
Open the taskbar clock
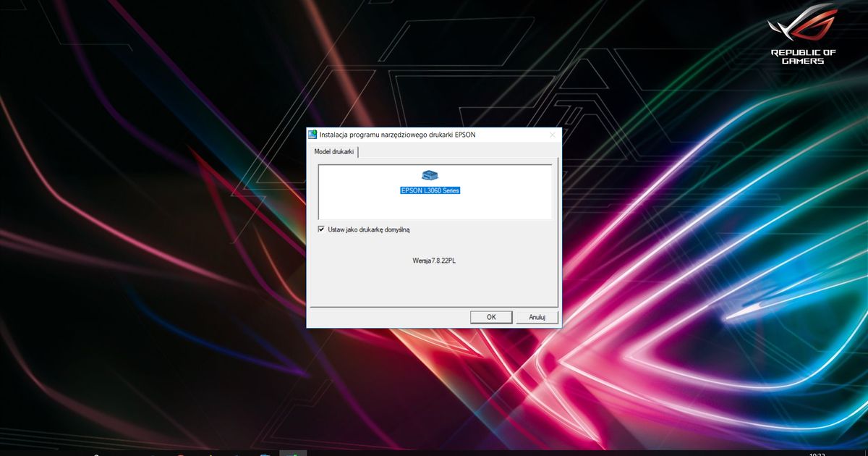pyautogui.click(x=817, y=454)
